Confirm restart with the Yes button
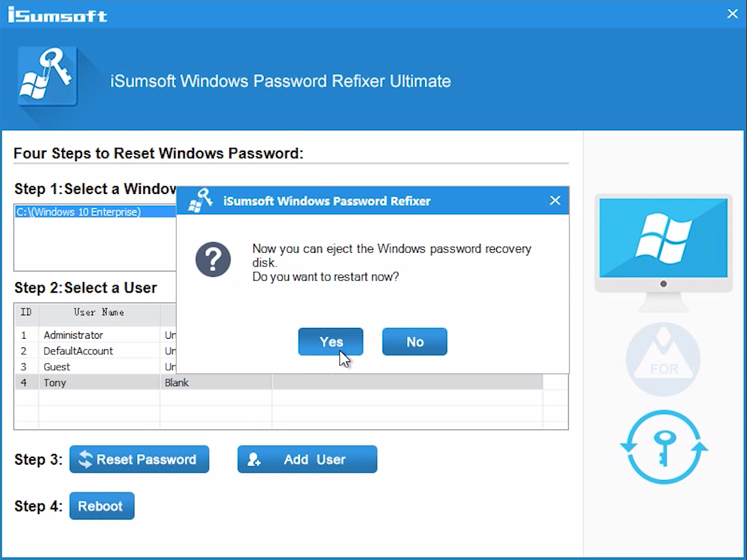 pos(331,341)
